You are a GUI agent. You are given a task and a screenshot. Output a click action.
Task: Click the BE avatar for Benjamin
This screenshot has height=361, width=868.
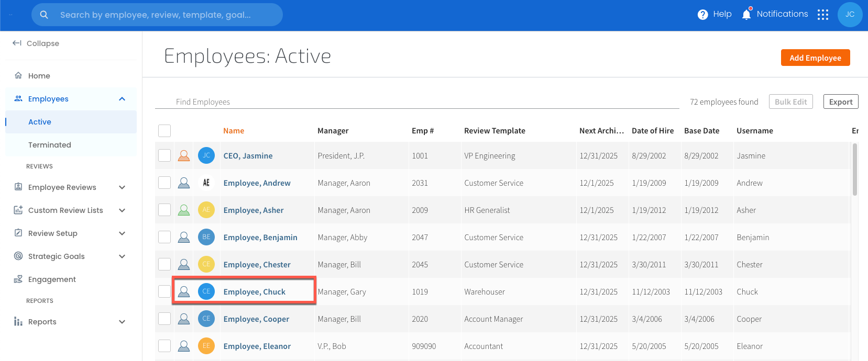[x=206, y=237]
